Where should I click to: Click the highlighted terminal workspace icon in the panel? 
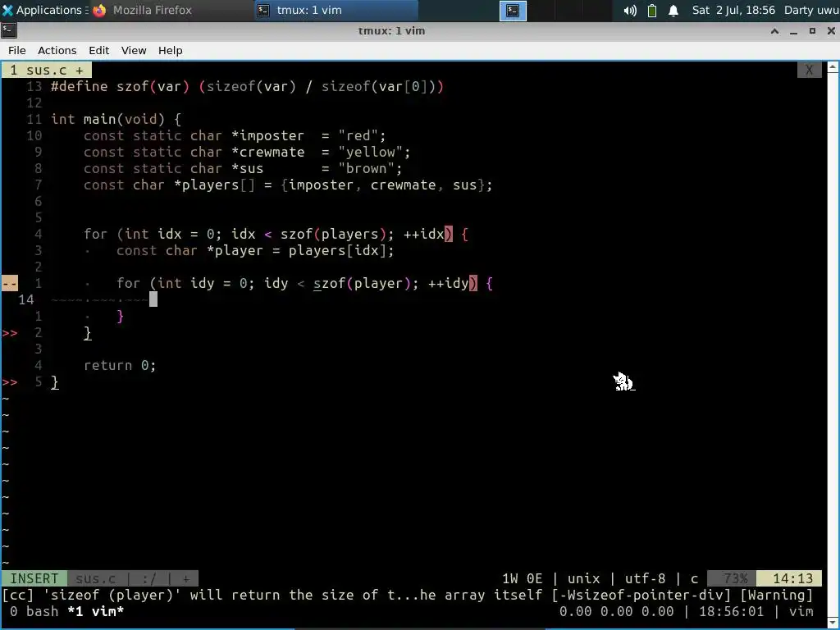pyautogui.click(x=513, y=11)
